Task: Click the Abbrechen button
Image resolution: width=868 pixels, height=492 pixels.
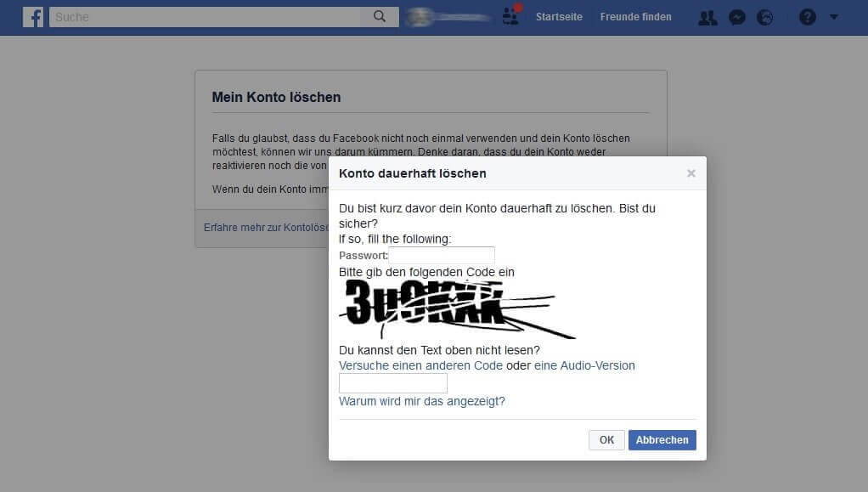Action: [x=662, y=440]
